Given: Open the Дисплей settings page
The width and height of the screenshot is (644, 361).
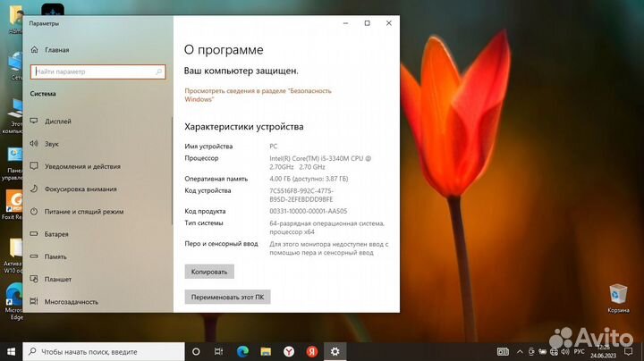Looking at the screenshot, I should tap(57, 121).
